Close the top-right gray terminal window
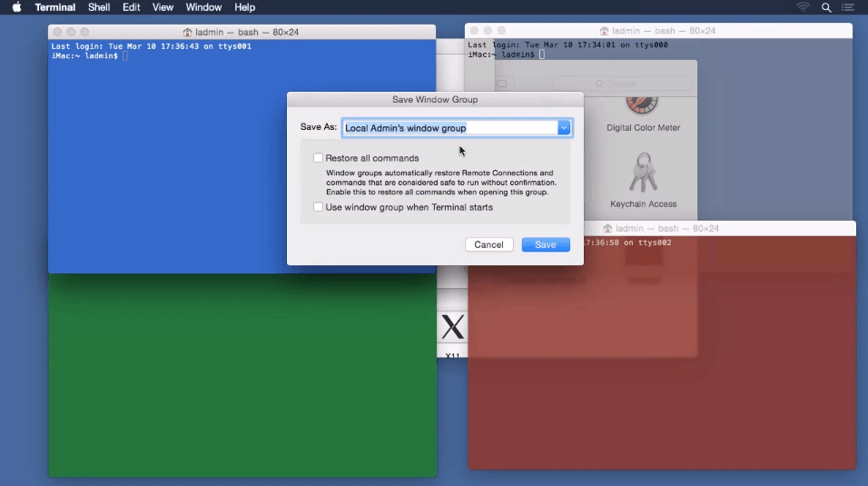Screen dimensions: 868x486 pyautogui.click(x=474, y=31)
